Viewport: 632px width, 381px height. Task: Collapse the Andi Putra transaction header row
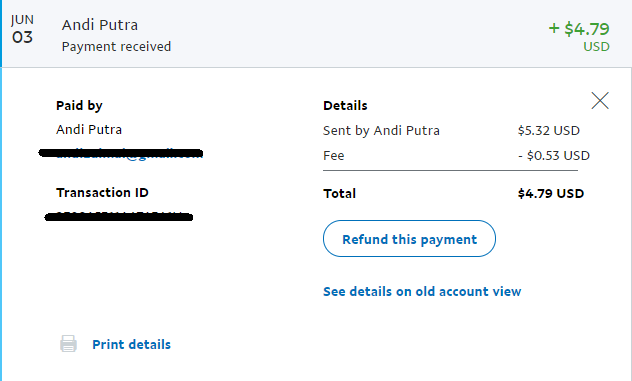316,33
